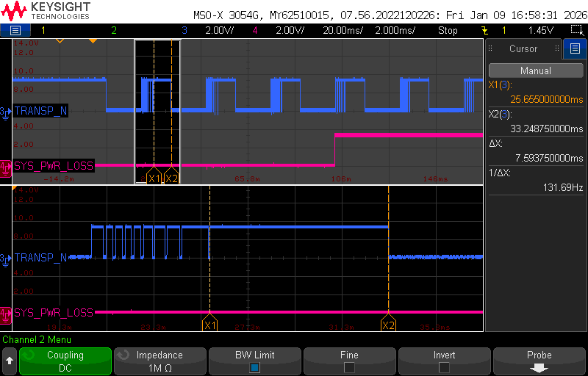Image resolution: width=588 pixels, height=376 pixels.
Task: Click the Channel 2 Menu title
Action: [37, 340]
